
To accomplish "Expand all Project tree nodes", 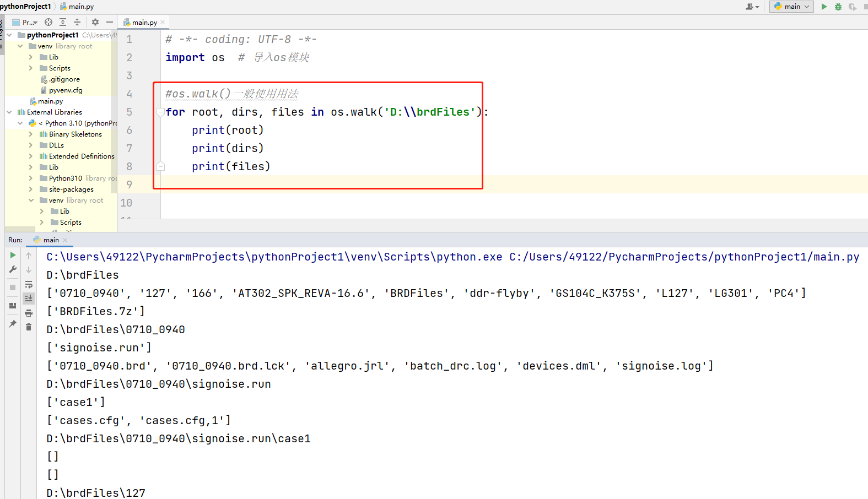I will tap(63, 22).
